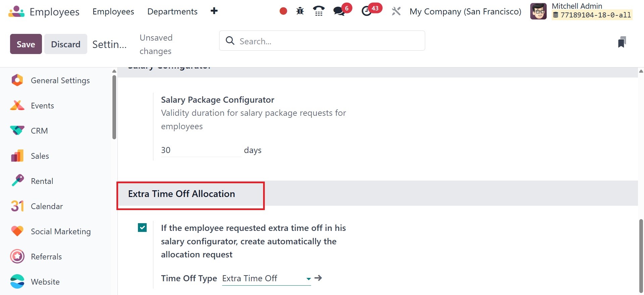Click the Discard button

pyautogui.click(x=65, y=44)
